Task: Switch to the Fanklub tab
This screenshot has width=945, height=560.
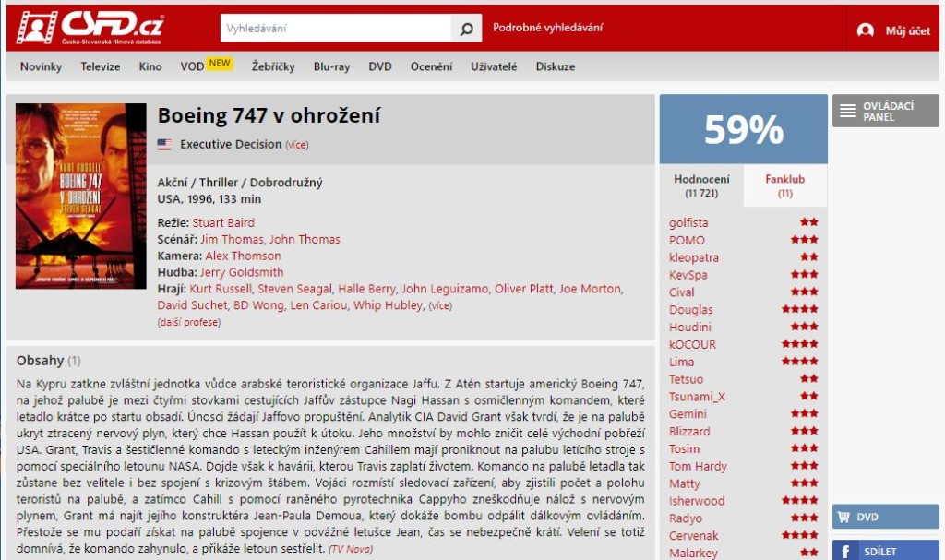Action: 784,185
